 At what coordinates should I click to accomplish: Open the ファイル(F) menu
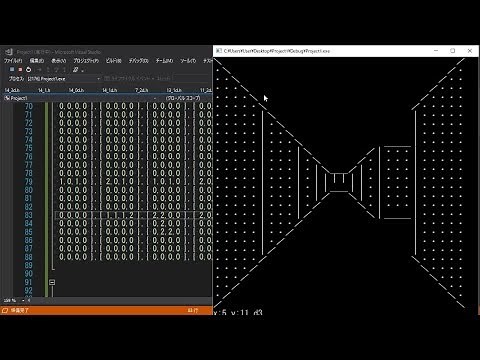(13, 61)
